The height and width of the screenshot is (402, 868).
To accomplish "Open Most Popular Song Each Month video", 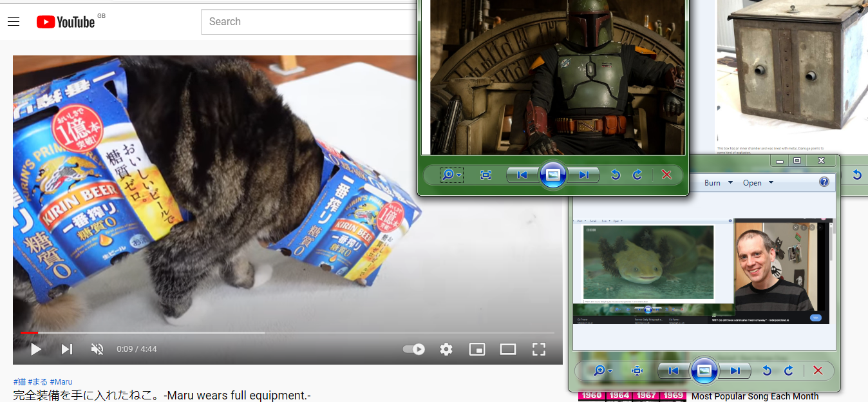I will pos(755,396).
